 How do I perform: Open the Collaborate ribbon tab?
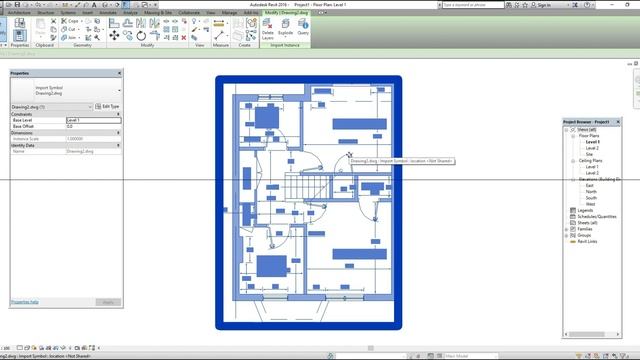click(x=189, y=13)
